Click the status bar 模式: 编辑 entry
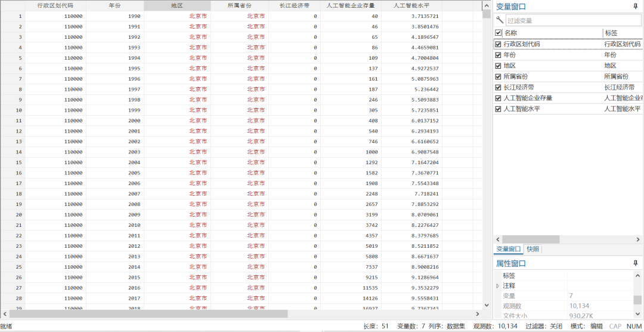The width and height of the screenshot is (644, 332). pyautogui.click(x=587, y=326)
